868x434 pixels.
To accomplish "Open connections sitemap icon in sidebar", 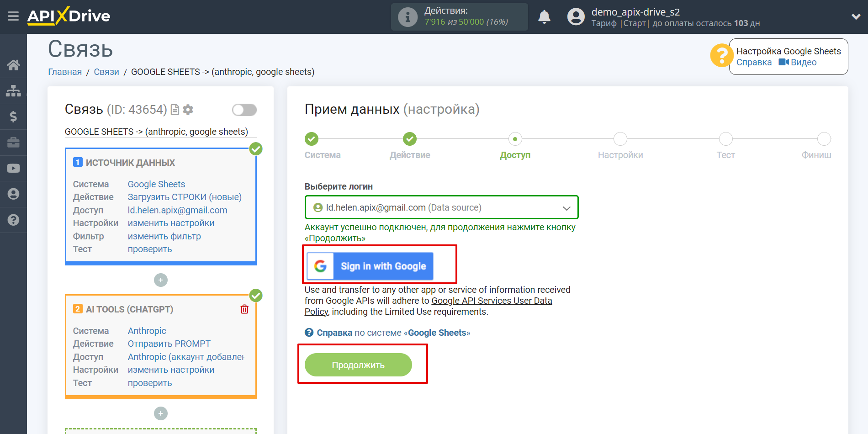I will tap(13, 91).
